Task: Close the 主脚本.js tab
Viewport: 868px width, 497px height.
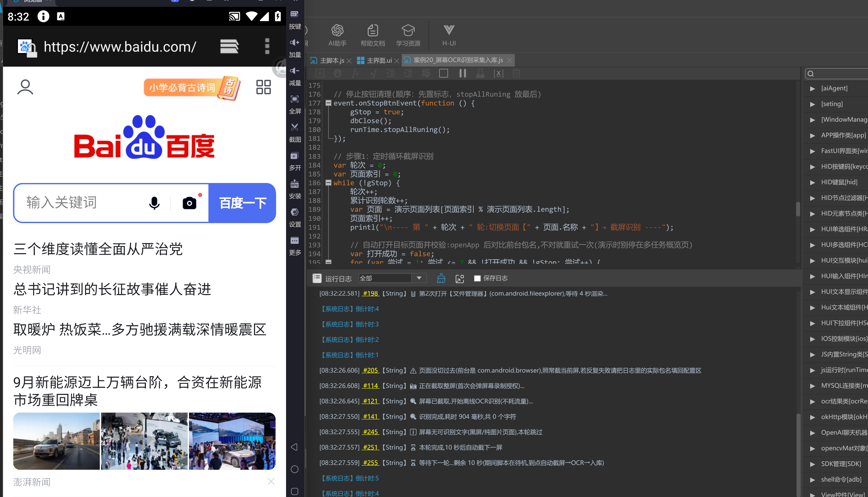Action: coord(349,61)
